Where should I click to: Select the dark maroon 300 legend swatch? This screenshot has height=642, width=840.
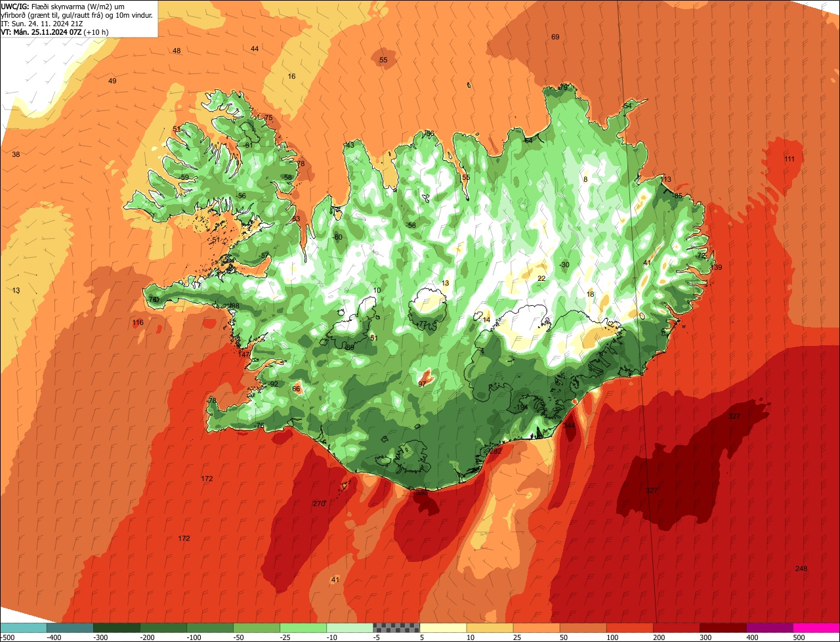click(x=723, y=628)
